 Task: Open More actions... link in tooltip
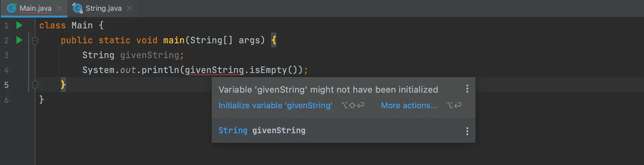(x=409, y=105)
